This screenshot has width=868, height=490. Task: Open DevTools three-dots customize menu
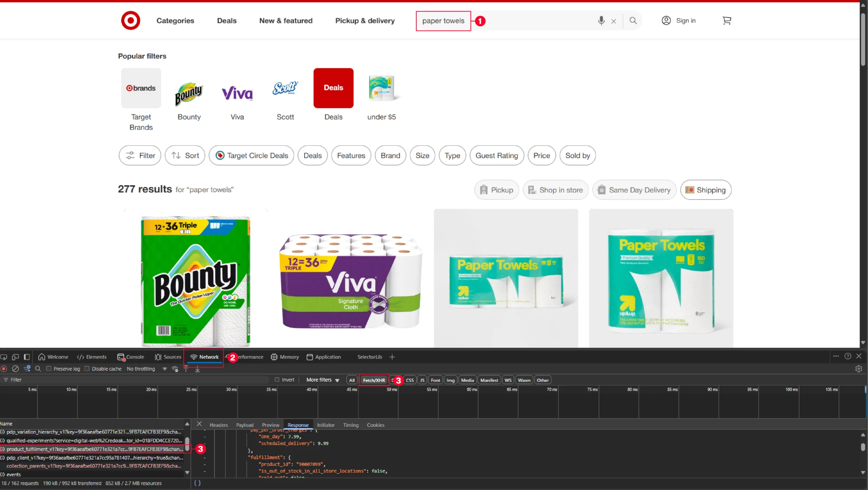click(x=836, y=356)
